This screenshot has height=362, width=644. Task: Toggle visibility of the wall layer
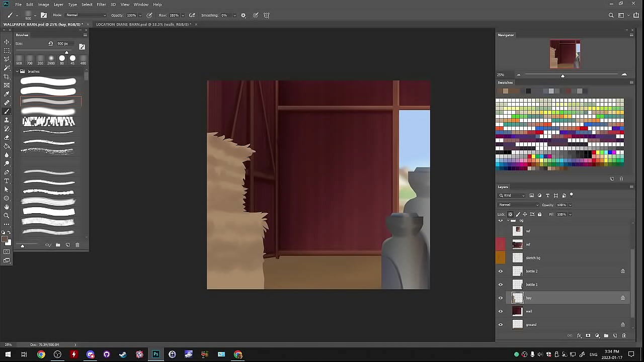(500, 311)
